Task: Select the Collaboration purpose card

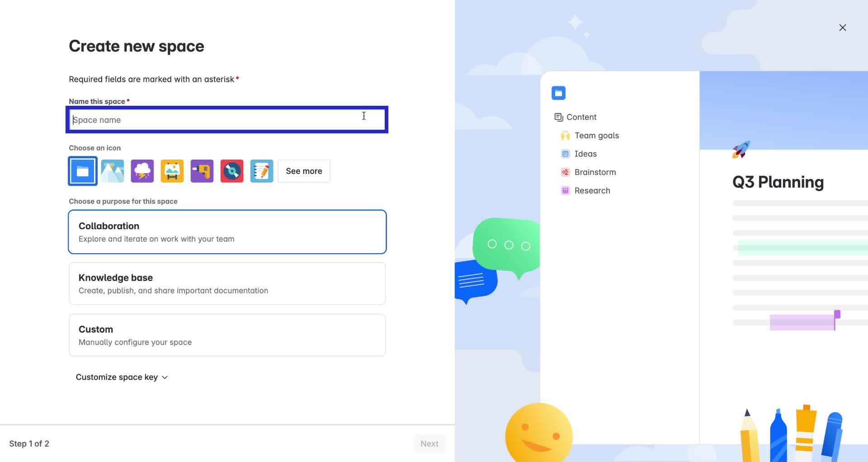Action: 227,231
